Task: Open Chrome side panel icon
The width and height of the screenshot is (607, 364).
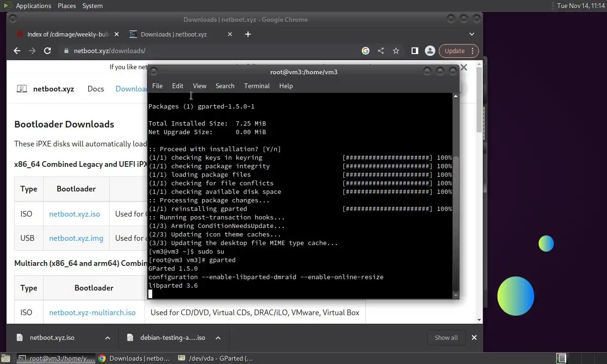Action: click(x=415, y=51)
